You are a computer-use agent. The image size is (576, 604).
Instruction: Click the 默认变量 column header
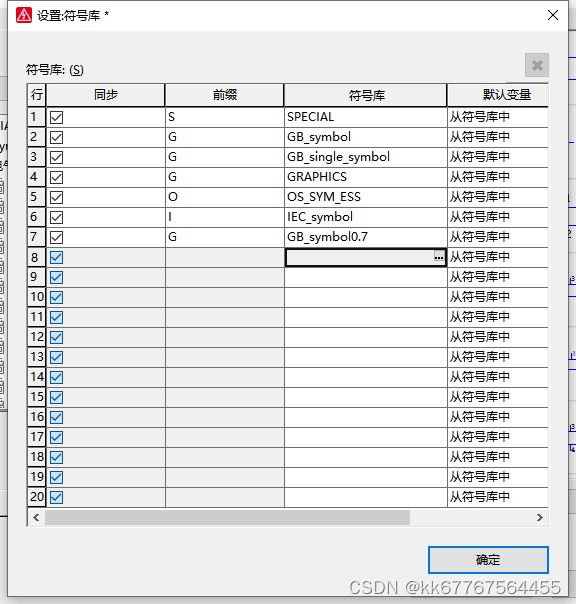pos(498,95)
